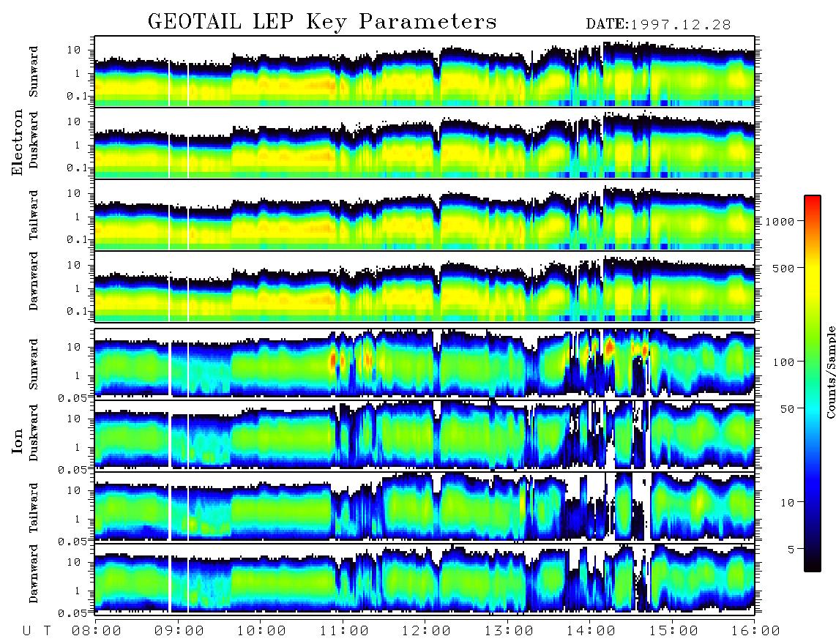Click the vertical "Electron" group label
Screen dimensions: 836x644
point(18,143)
